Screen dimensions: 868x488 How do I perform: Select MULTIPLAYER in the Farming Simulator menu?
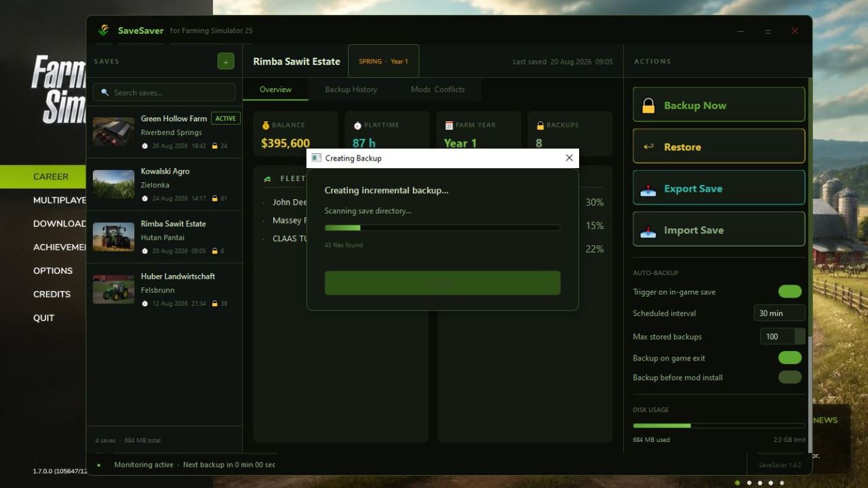(x=60, y=200)
